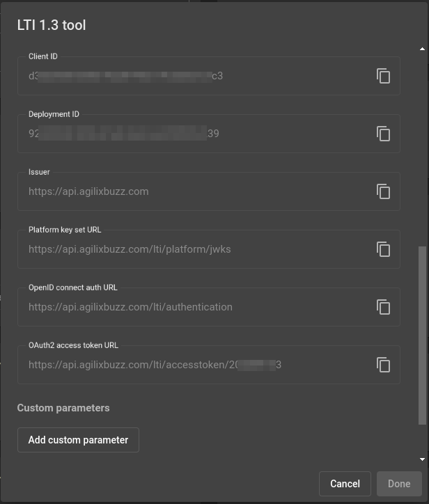
Task: Confirm the dialog with Done
Action: point(399,484)
